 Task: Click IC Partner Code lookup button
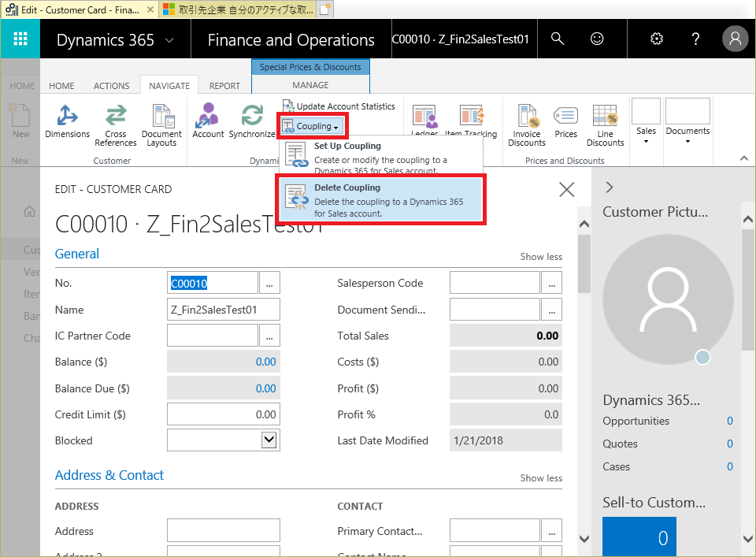pyautogui.click(x=269, y=336)
